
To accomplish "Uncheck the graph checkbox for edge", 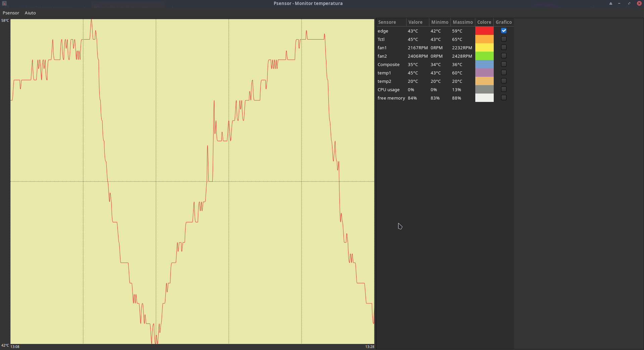I will pos(503,31).
